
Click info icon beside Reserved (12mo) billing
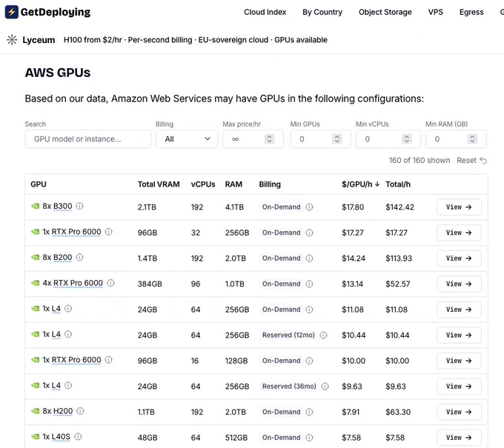323,335
